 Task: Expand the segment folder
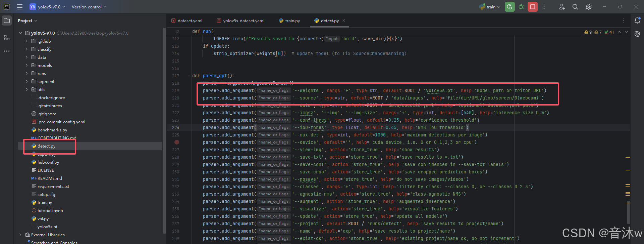click(x=27, y=81)
